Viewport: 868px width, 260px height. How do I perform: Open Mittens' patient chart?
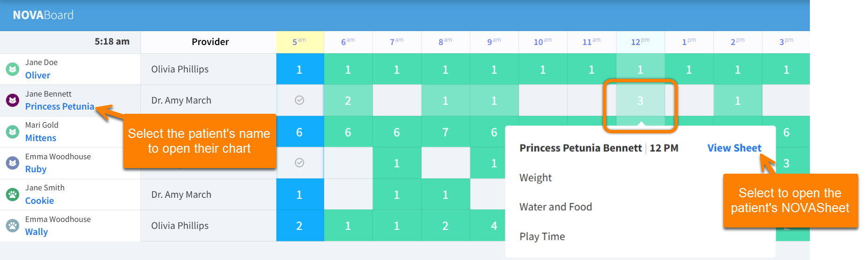pyautogui.click(x=40, y=138)
